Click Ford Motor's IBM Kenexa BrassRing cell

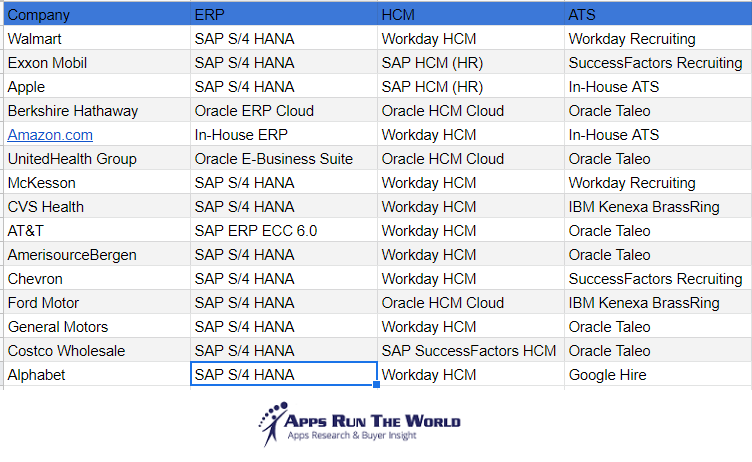coord(658,302)
